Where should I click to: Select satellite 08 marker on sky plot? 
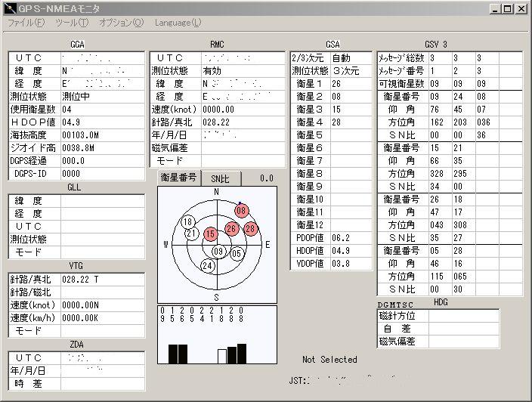[241, 210]
